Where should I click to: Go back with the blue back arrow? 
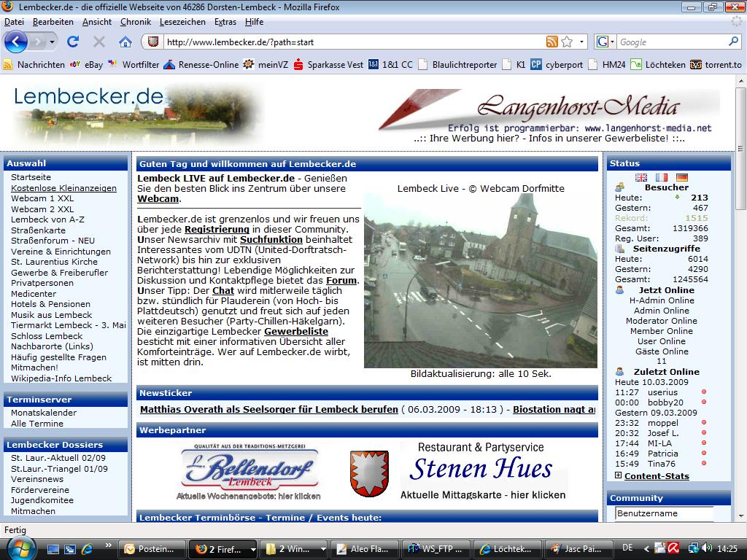tap(16, 42)
